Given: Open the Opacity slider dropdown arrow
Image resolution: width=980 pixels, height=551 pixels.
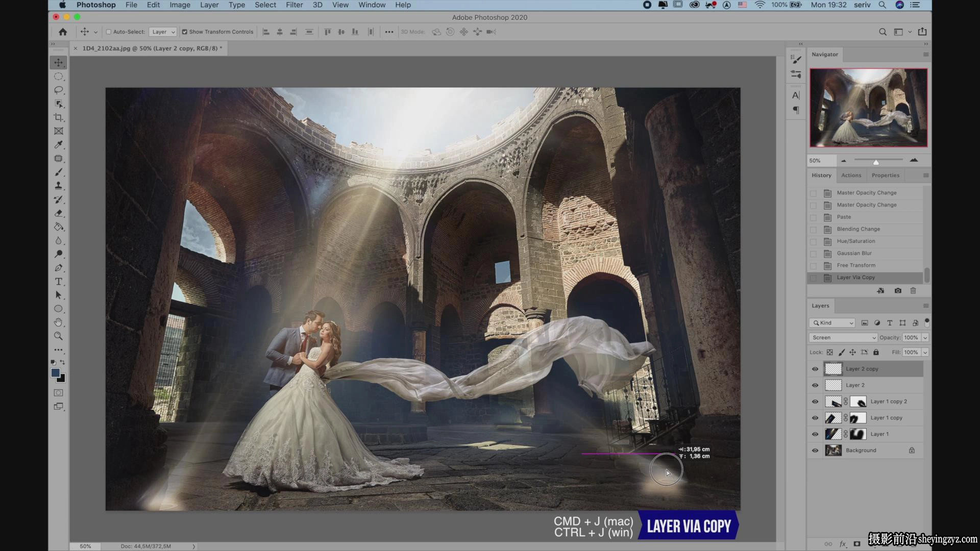Looking at the screenshot, I should [925, 338].
